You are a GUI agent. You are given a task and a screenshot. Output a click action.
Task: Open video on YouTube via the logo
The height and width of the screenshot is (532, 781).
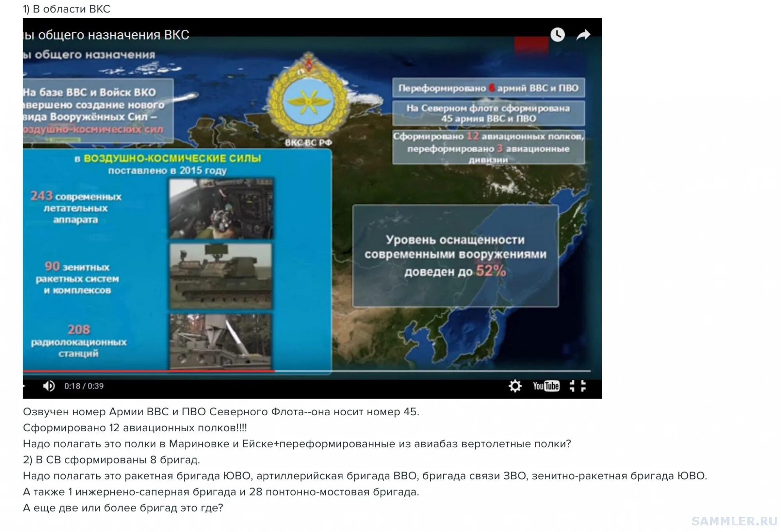pos(546,386)
